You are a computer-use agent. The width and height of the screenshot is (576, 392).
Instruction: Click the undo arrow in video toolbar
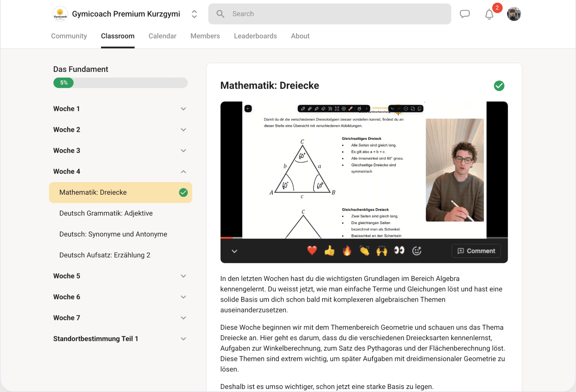392,109
